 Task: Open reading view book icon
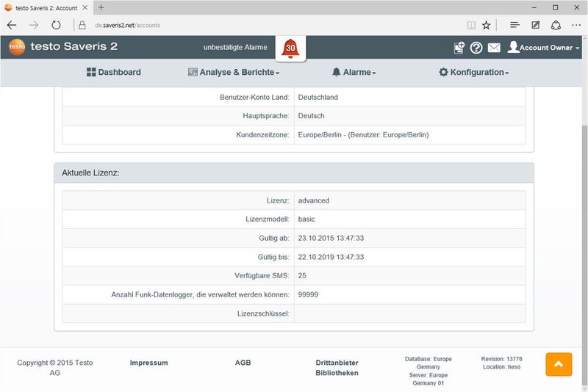pyautogui.click(x=471, y=25)
